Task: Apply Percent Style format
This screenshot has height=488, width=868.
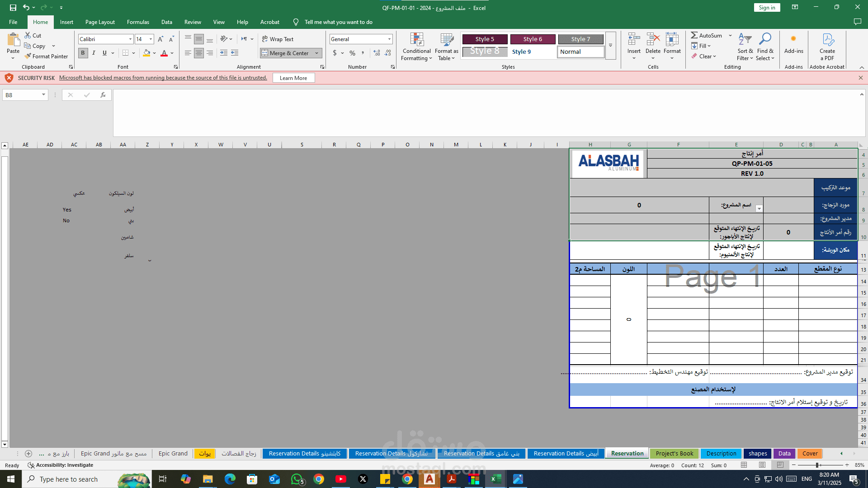Action: click(352, 53)
